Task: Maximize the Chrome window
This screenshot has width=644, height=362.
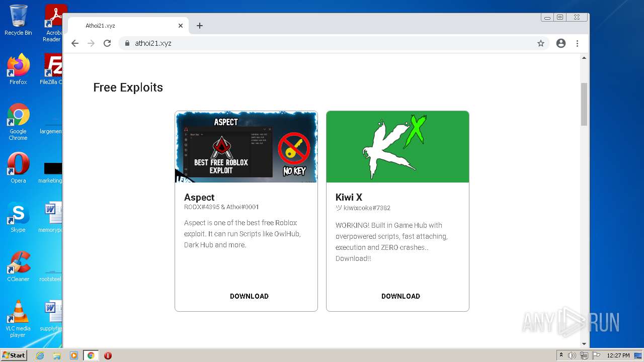Action: pyautogui.click(x=560, y=17)
